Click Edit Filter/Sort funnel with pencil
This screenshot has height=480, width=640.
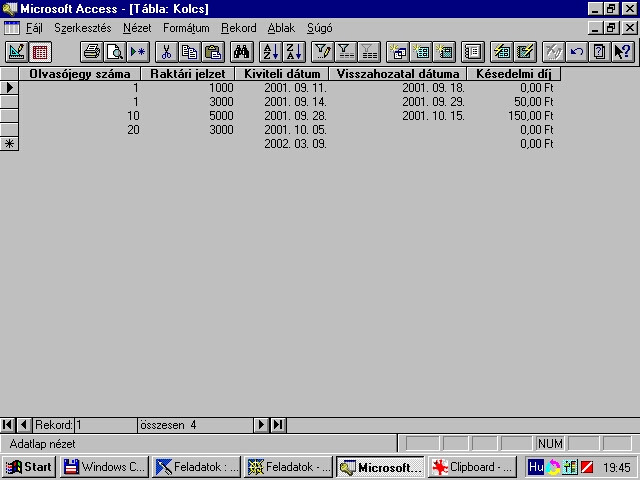pos(322,52)
